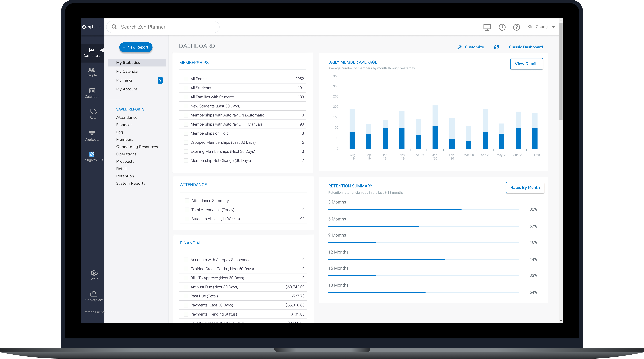Select the People icon in the sidebar

[92, 72]
